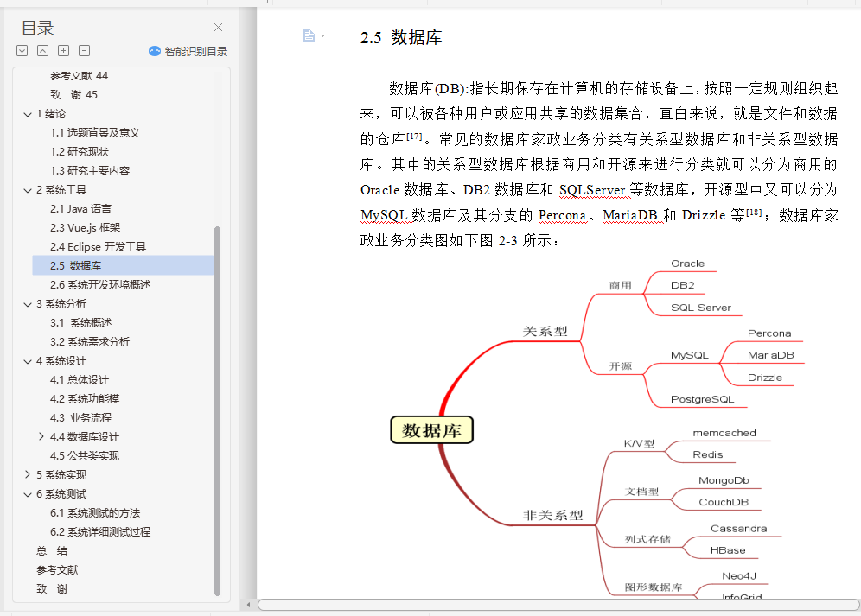Navigate to 2.6 系统开发环境概述
Image resolution: width=861 pixels, height=616 pixels.
pos(100,285)
